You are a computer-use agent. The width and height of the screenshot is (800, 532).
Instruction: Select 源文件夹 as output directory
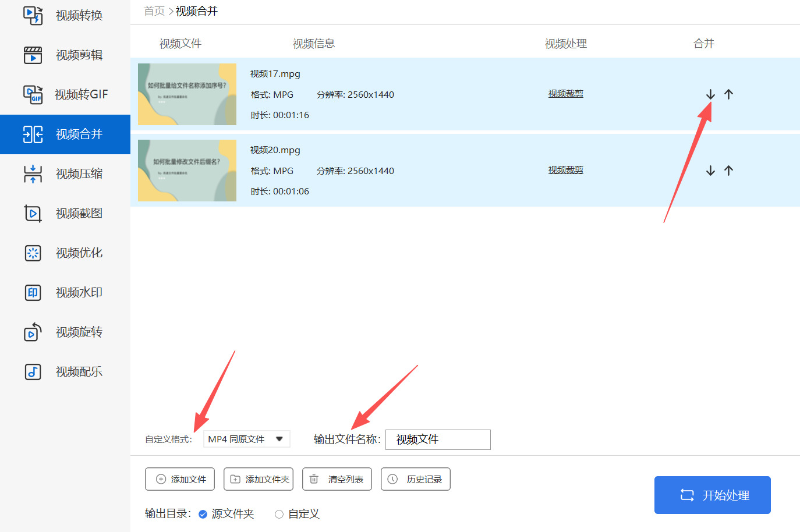tap(203, 514)
